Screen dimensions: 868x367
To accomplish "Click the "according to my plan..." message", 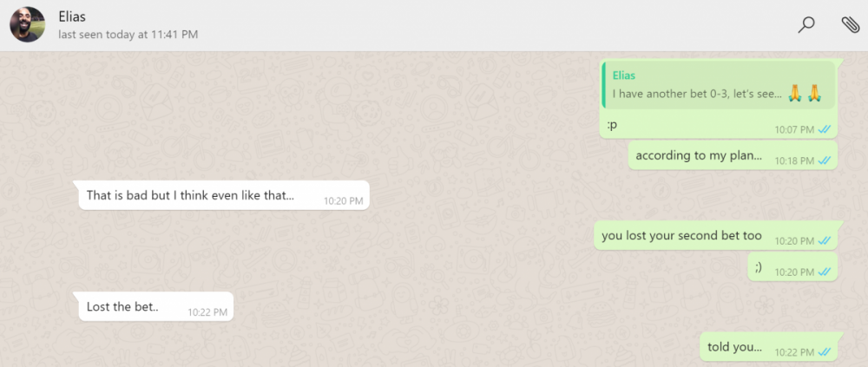I will 733,156.
